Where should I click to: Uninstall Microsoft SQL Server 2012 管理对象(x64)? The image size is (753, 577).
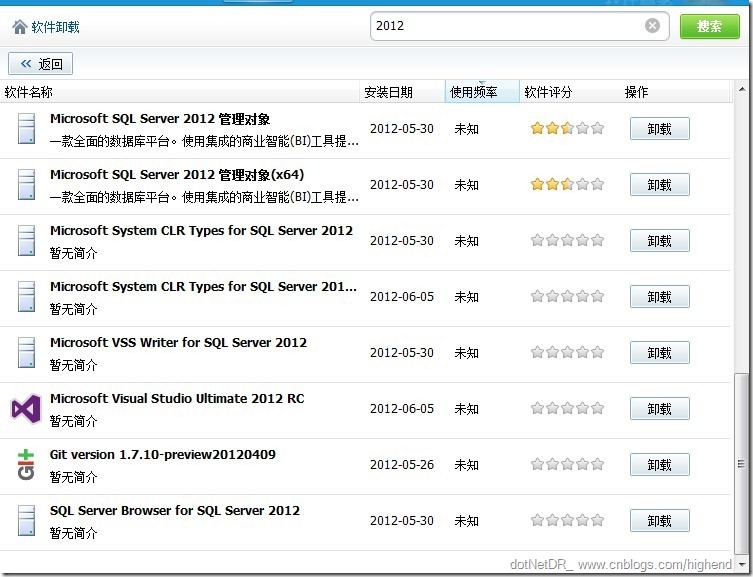pyautogui.click(x=659, y=185)
